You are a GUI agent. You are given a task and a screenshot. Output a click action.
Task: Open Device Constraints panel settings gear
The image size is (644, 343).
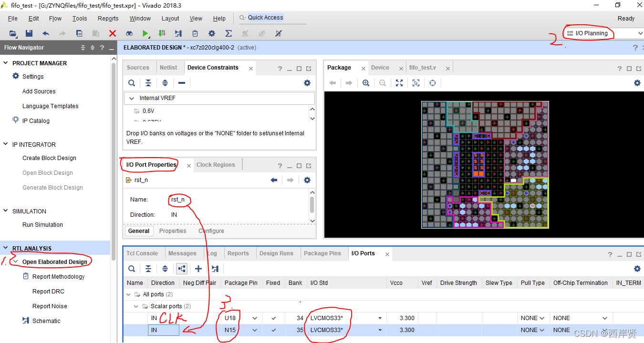coord(307,83)
